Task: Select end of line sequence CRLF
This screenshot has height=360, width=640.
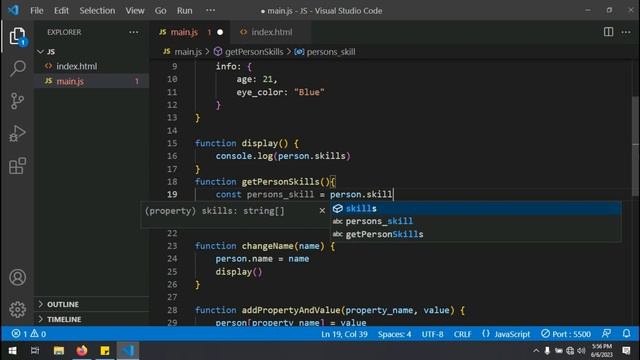Action: [462, 334]
